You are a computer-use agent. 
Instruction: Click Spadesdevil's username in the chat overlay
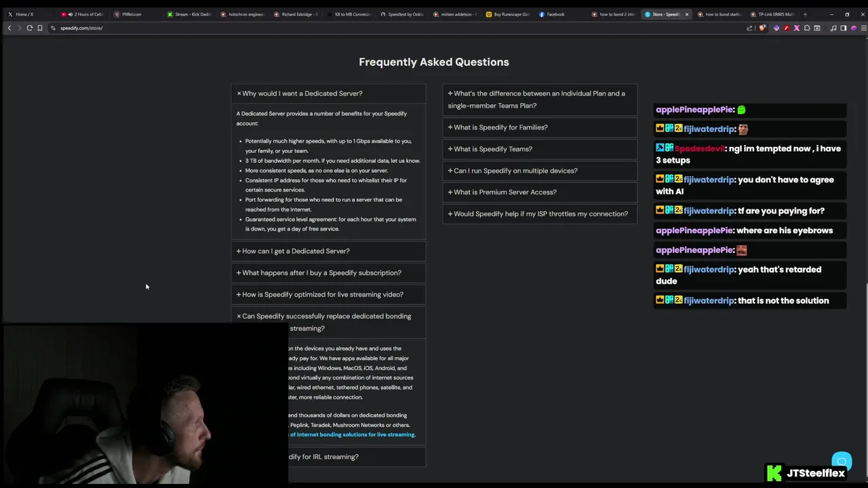tap(699, 148)
